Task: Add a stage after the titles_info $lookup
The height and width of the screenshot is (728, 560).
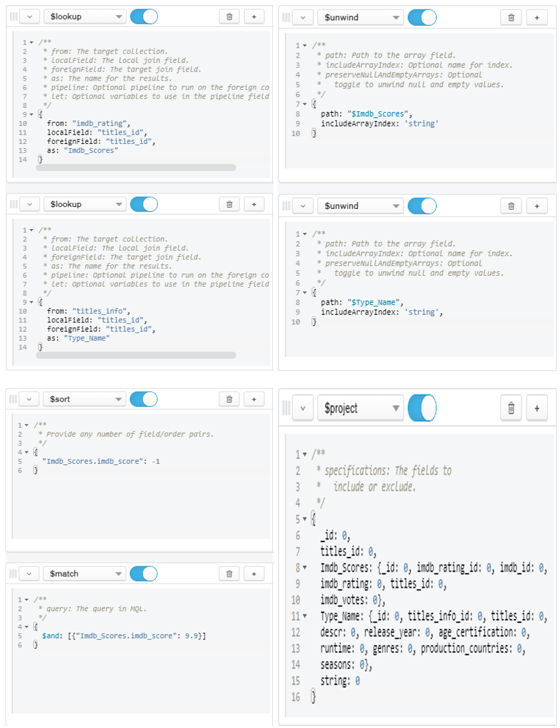Action: pyautogui.click(x=254, y=204)
